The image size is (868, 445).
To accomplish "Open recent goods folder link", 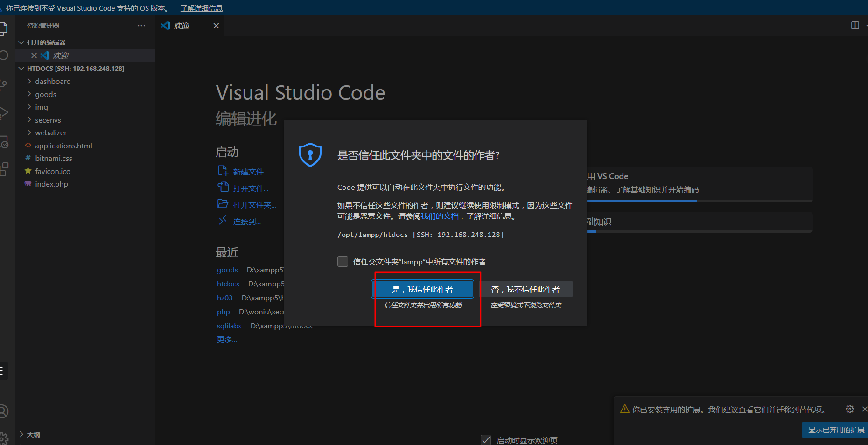I will [x=227, y=270].
